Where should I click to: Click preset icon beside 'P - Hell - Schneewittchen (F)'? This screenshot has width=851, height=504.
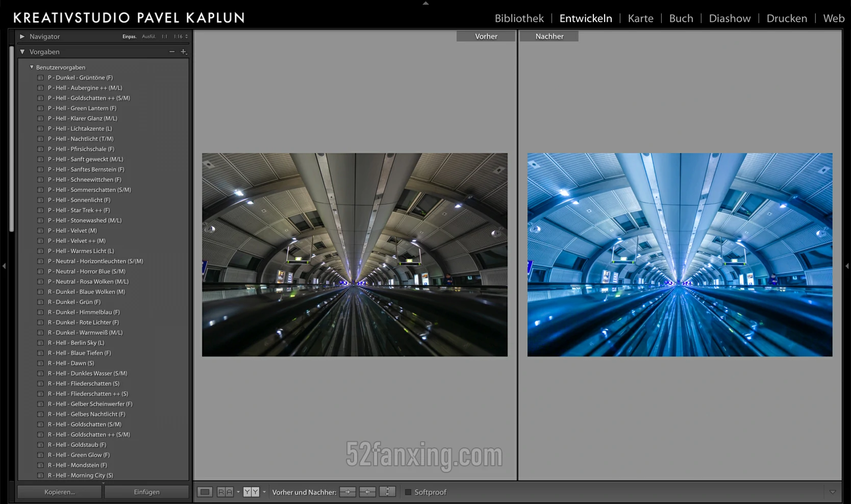pos(40,180)
